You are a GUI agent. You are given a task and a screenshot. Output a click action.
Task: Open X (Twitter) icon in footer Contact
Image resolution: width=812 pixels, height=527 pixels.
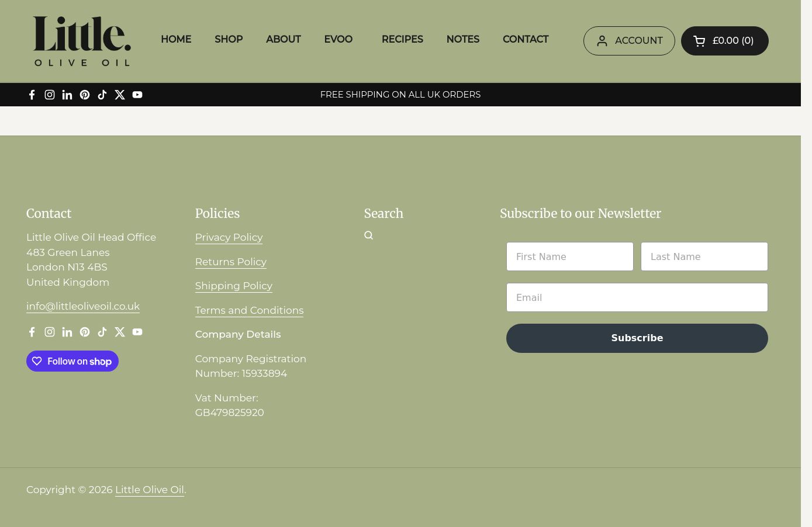[120, 332]
